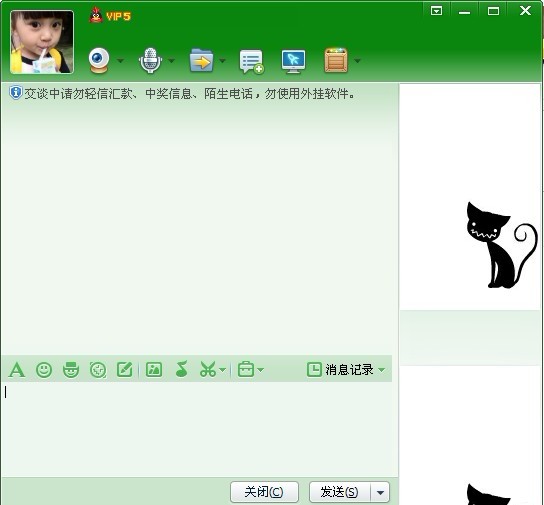Screen dimensions: 544x505
Task: Open the VIP magic emoticon icon
Action: 71,370
